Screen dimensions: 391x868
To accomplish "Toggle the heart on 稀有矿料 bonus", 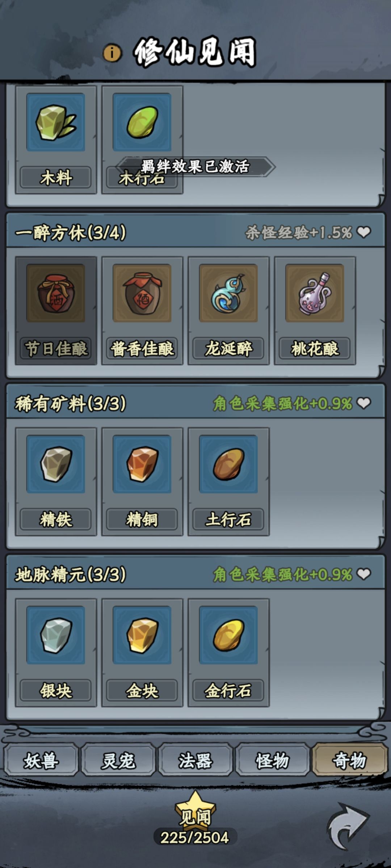I will click(364, 403).
